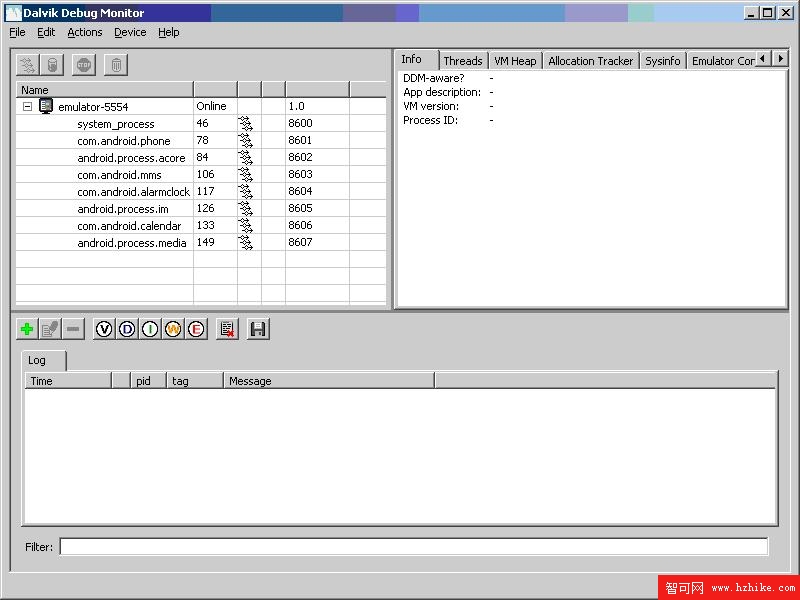
Task: Collapse the emulator-5554 tree node
Action: coord(28,107)
